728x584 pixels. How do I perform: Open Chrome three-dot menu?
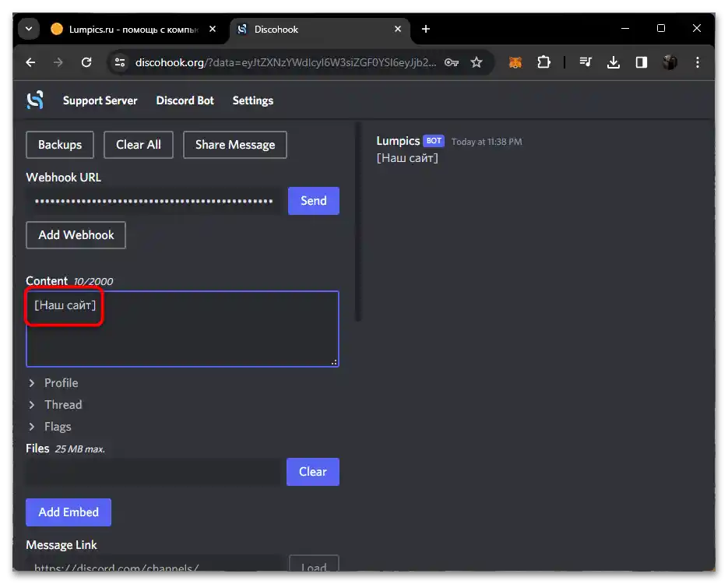pyautogui.click(x=698, y=62)
